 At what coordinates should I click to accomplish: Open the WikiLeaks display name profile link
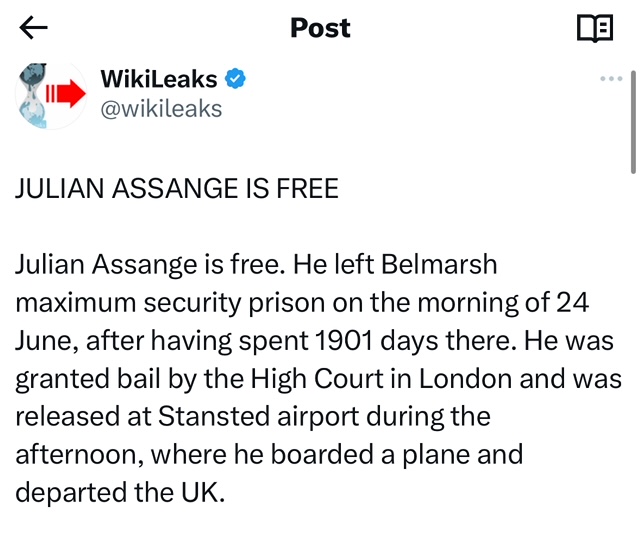[159, 80]
